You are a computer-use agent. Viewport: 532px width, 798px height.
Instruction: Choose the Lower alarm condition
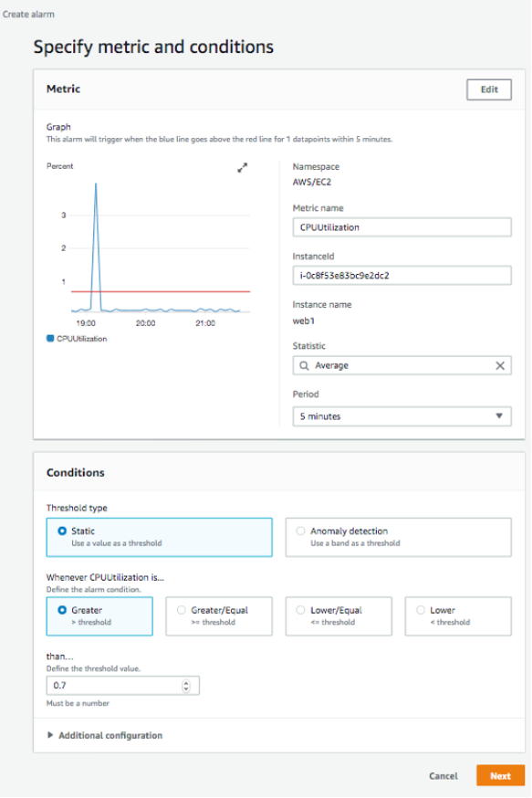420,612
